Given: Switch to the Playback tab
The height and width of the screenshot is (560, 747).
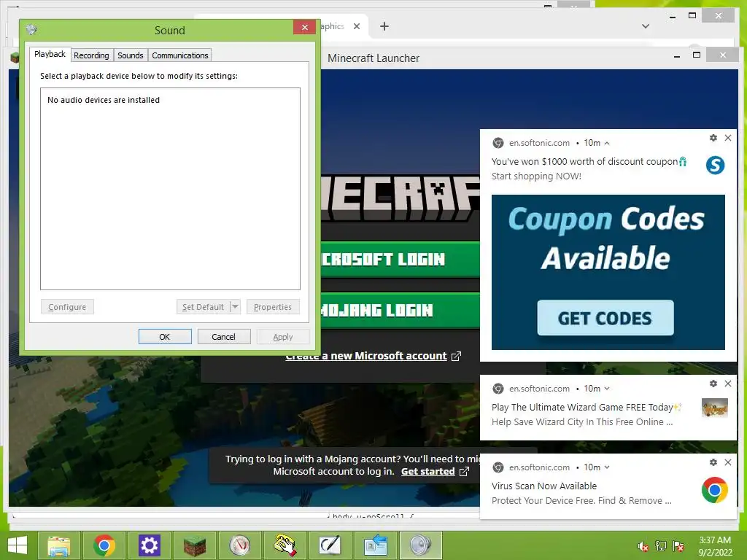Looking at the screenshot, I should 50,54.
